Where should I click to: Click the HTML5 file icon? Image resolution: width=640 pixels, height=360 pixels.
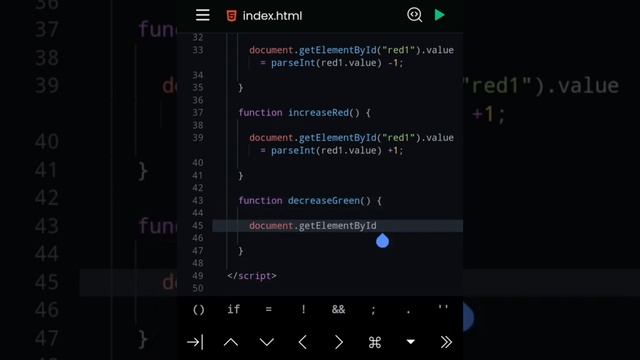[x=231, y=16]
